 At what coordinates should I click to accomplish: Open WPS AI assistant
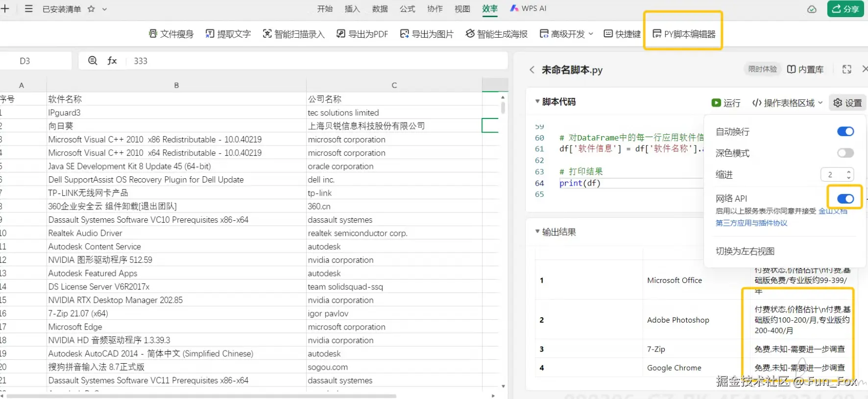[528, 9]
